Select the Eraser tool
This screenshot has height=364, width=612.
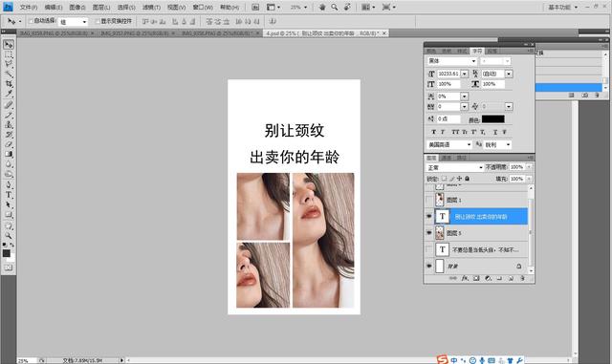[9, 144]
